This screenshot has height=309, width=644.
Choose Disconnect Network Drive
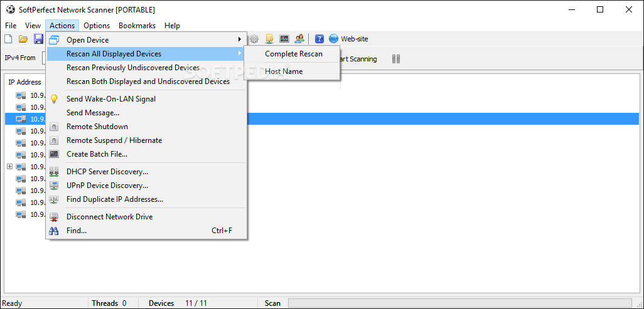pyautogui.click(x=146, y=217)
